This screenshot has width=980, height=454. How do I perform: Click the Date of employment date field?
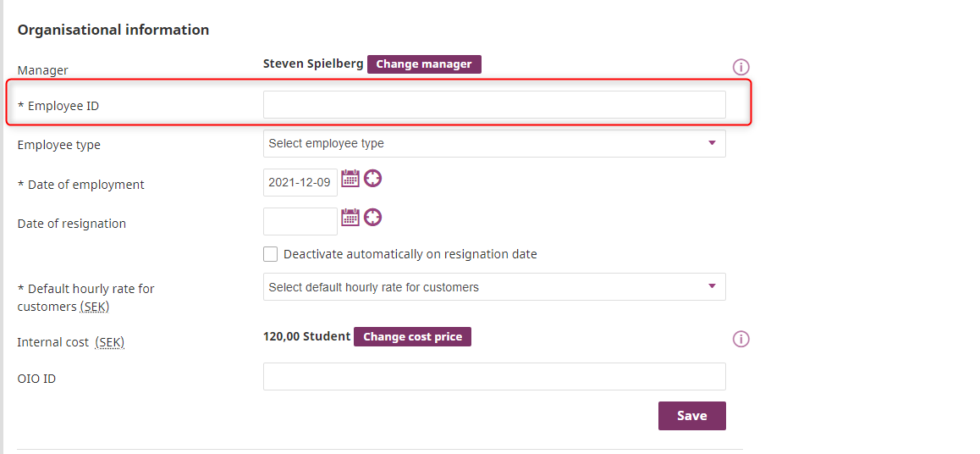point(300,183)
